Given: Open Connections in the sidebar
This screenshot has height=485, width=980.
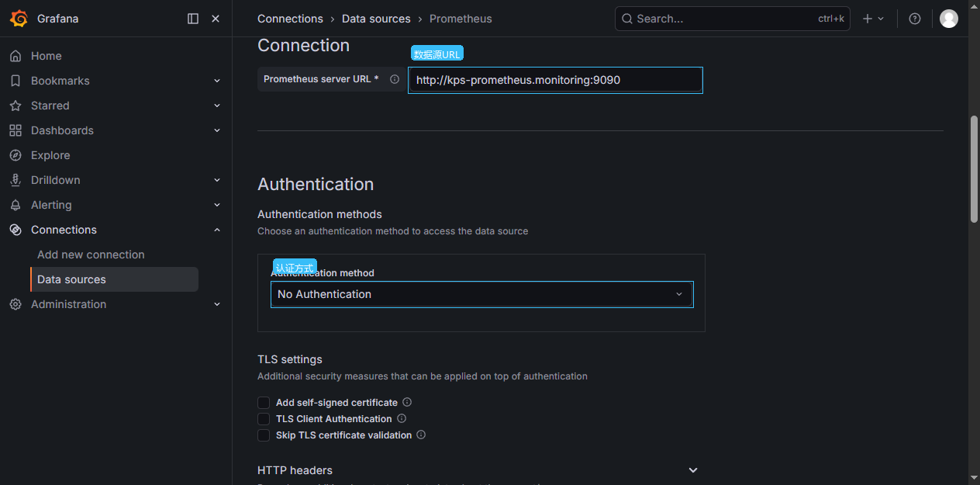Looking at the screenshot, I should coord(64,230).
